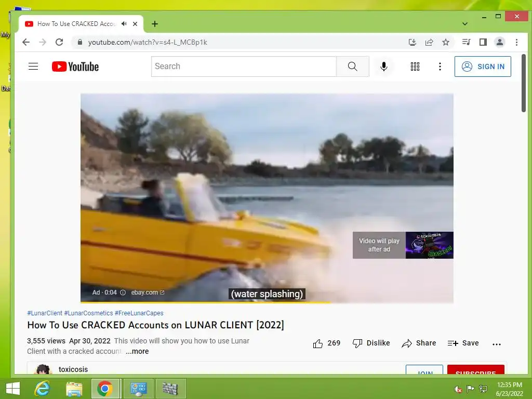Open the brick wall taskbar app
Viewport: 532px width, 399px height.
pos(170,389)
